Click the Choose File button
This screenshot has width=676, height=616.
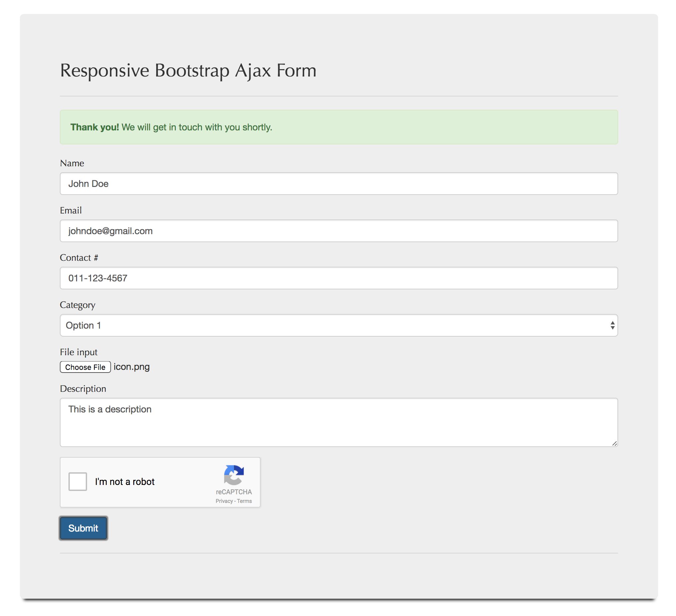(85, 367)
